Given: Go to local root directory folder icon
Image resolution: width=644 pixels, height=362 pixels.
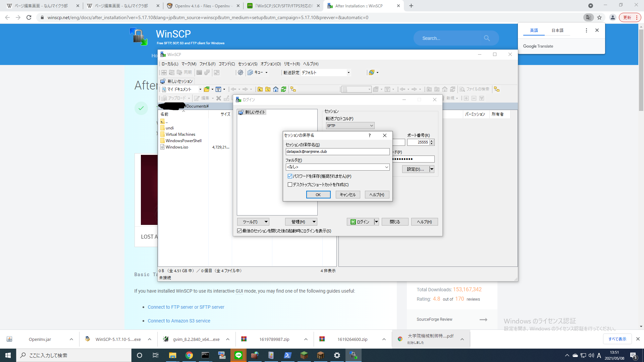Looking at the screenshot, I should tap(268, 89).
